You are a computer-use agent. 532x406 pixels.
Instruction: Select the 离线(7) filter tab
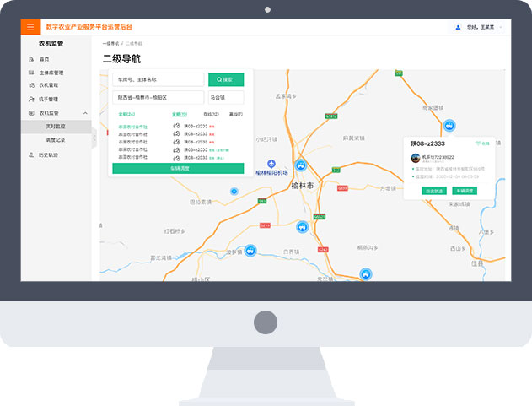click(235, 114)
